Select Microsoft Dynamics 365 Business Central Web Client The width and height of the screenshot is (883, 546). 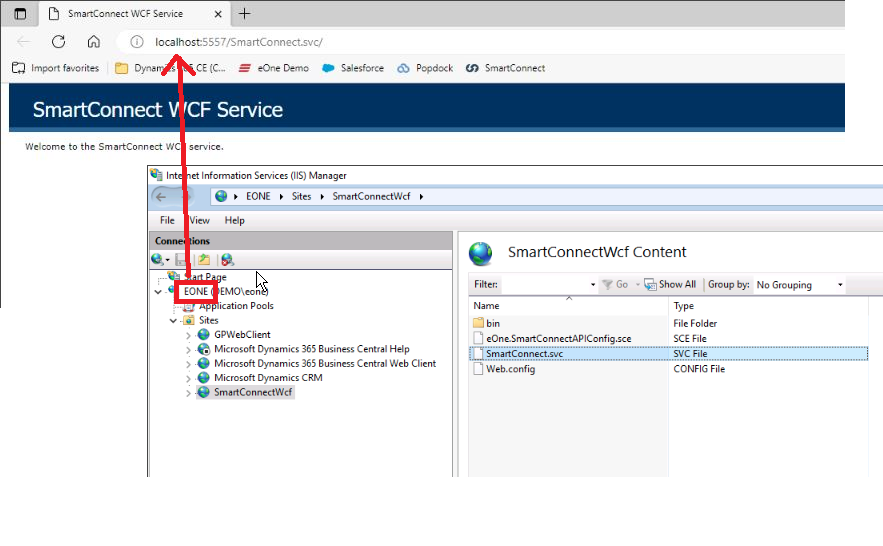pos(325,364)
